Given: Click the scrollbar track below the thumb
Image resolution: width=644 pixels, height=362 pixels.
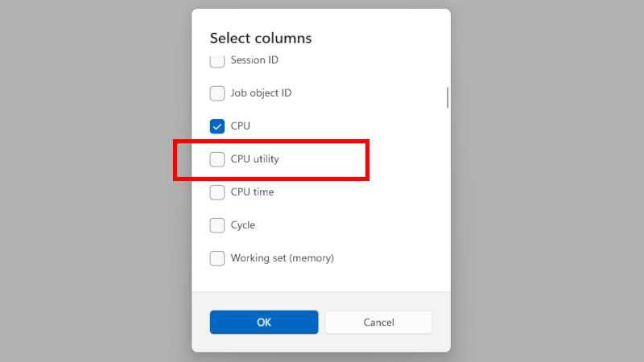Looking at the screenshot, I should pos(448,201).
